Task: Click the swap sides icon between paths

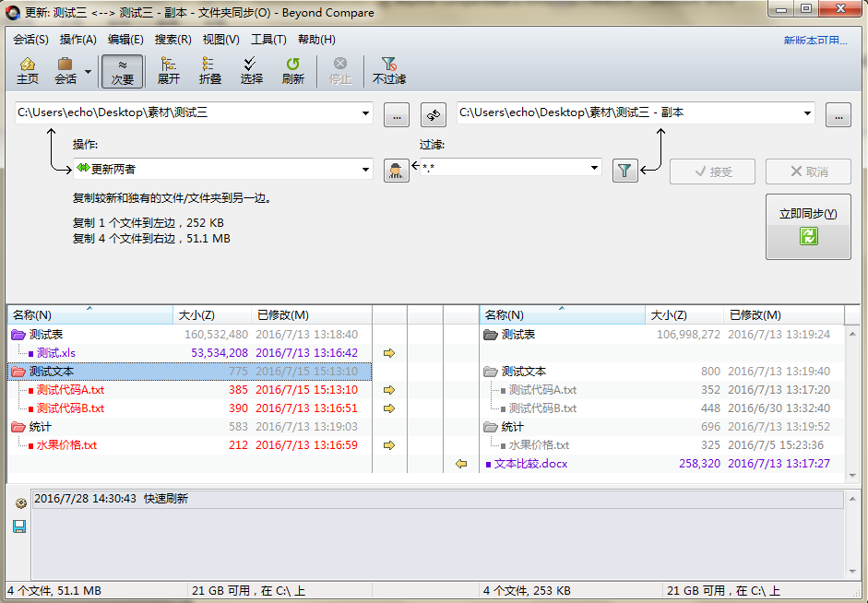Action: coord(434,114)
